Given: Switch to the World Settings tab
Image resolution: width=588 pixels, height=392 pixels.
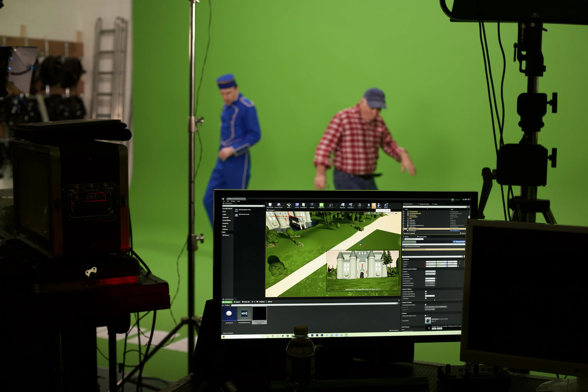Looking at the screenshot, I should 422,237.
